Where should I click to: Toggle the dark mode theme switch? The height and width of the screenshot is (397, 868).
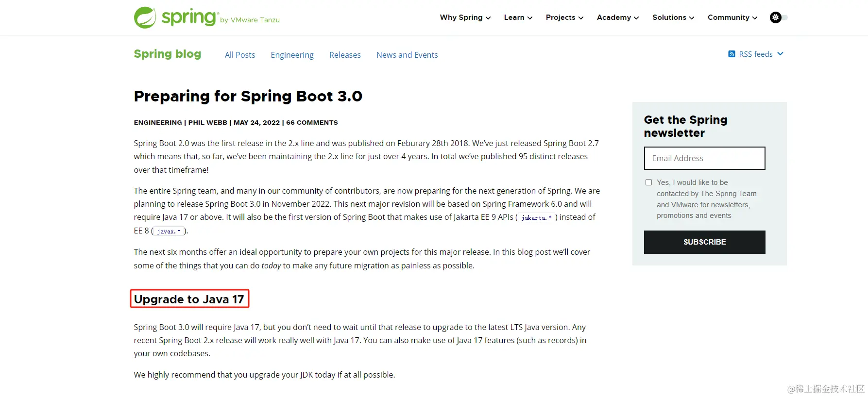click(x=779, y=17)
